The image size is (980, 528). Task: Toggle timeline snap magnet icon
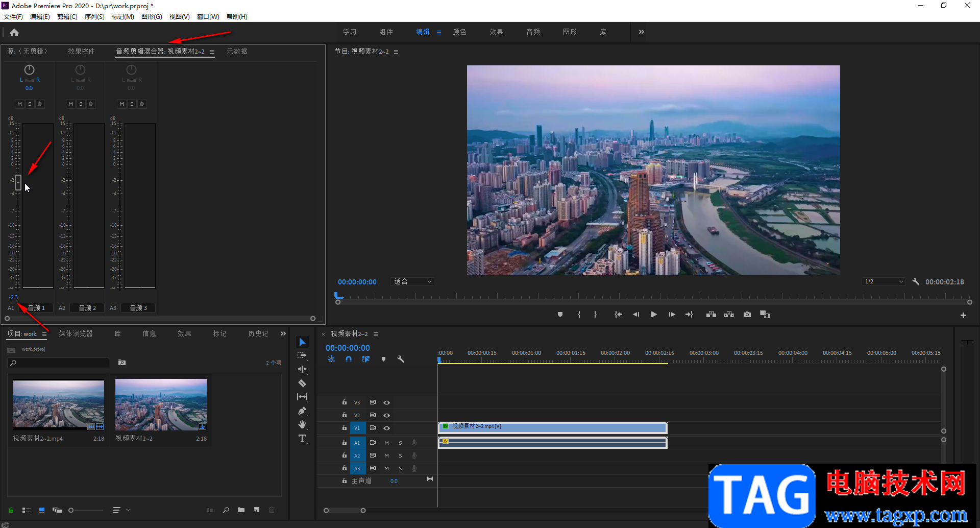click(349, 359)
